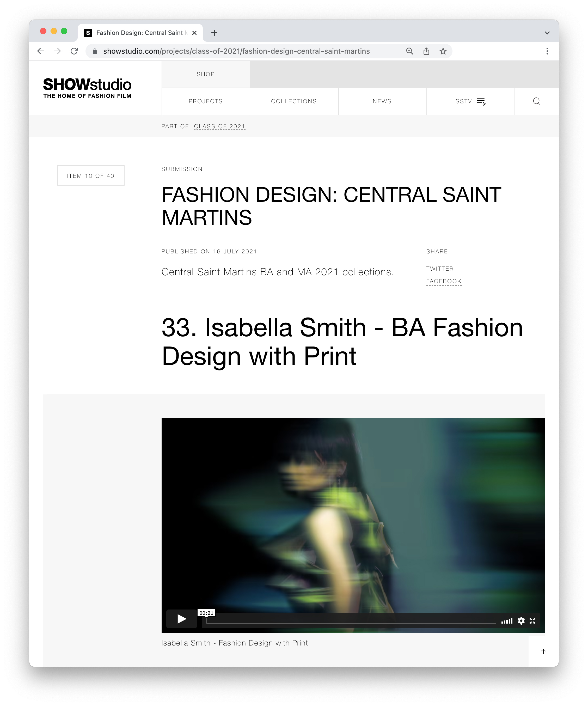Share the page on Twitter
The width and height of the screenshot is (588, 719).
pos(440,269)
